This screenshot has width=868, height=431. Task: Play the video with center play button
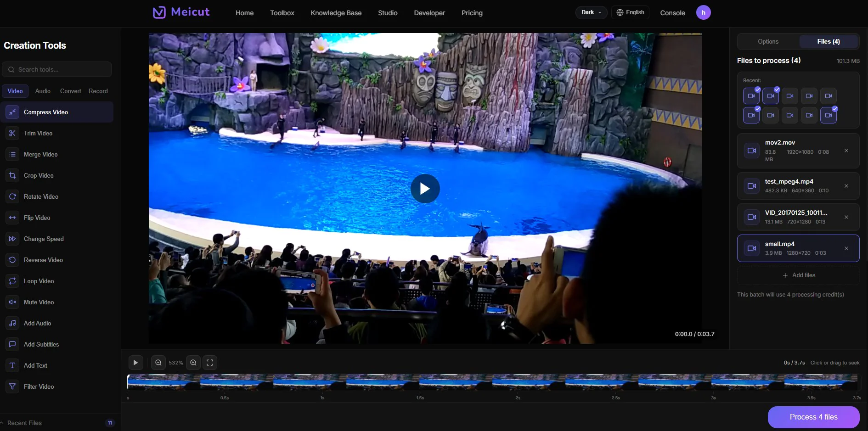click(425, 189)
